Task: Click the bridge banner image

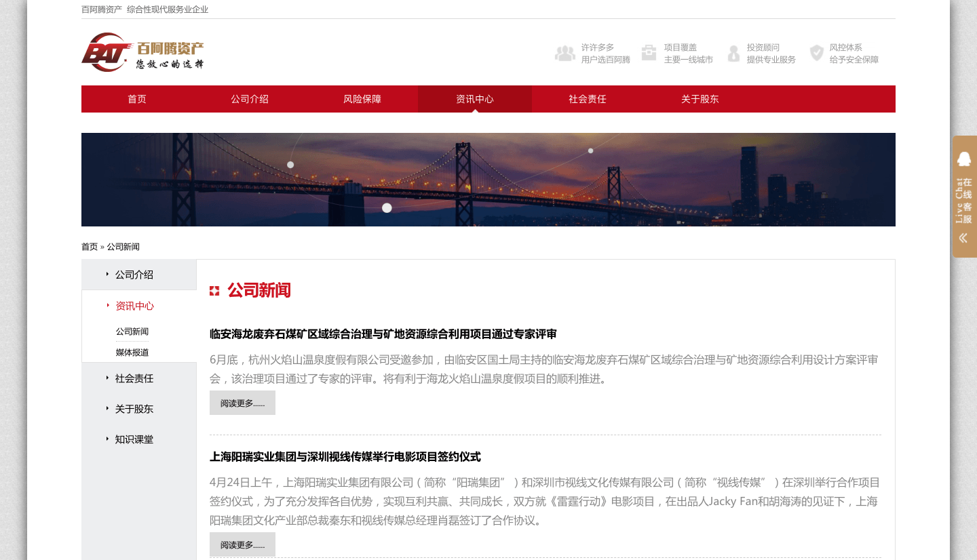Action: point(488,180)
